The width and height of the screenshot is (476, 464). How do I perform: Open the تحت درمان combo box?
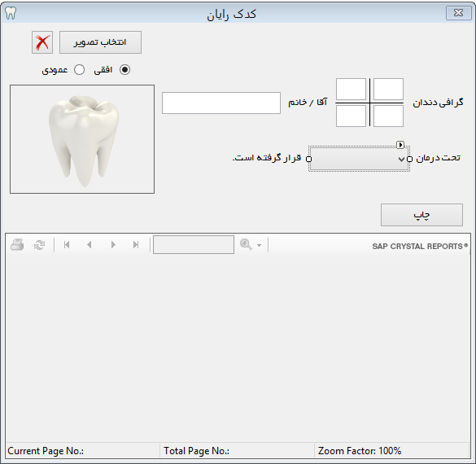[x=359, y=159]
